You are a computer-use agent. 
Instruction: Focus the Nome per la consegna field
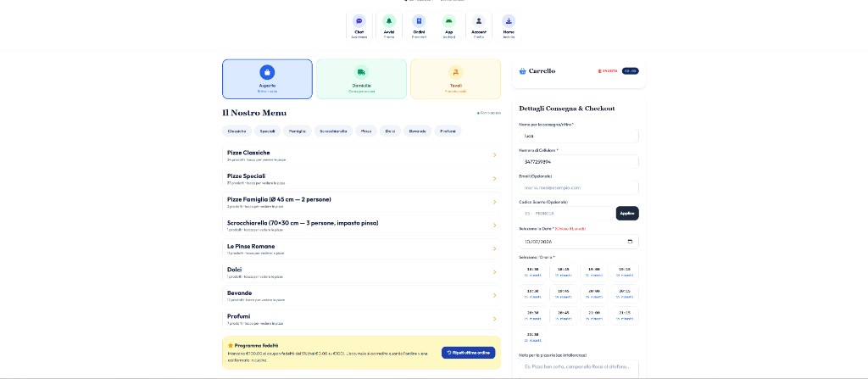point(579,136)
